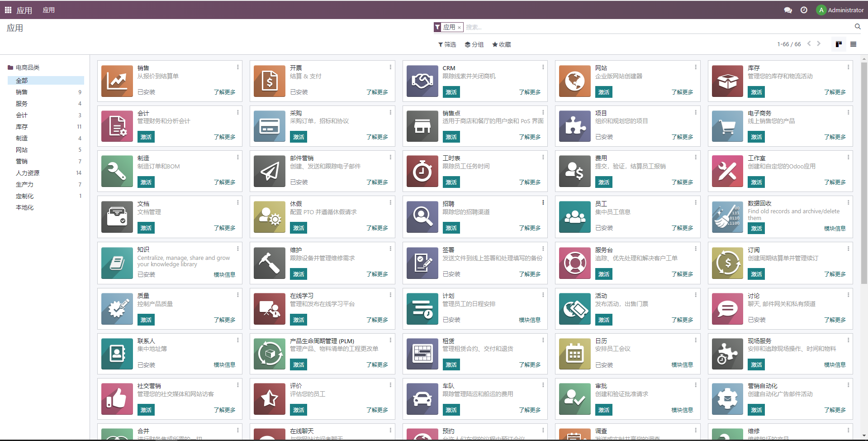
Task: Click the 项目 puzzle icon
Action: 575,126
